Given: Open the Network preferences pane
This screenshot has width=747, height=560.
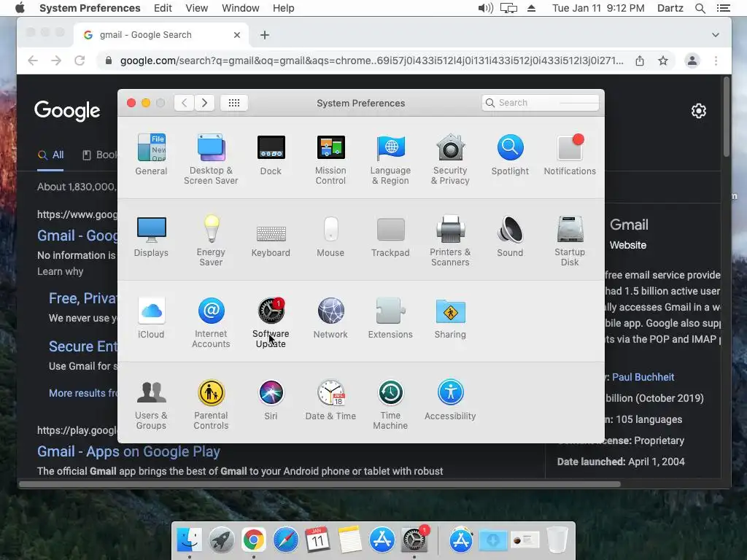Looking at the screenshot, I should pyautogui.click(x=330, y=318).
